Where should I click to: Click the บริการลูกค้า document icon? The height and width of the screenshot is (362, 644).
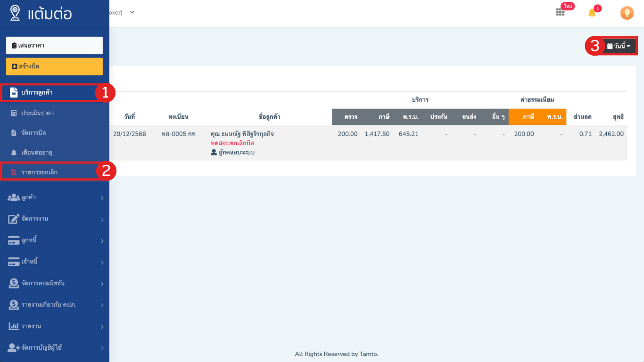[14, 92]
